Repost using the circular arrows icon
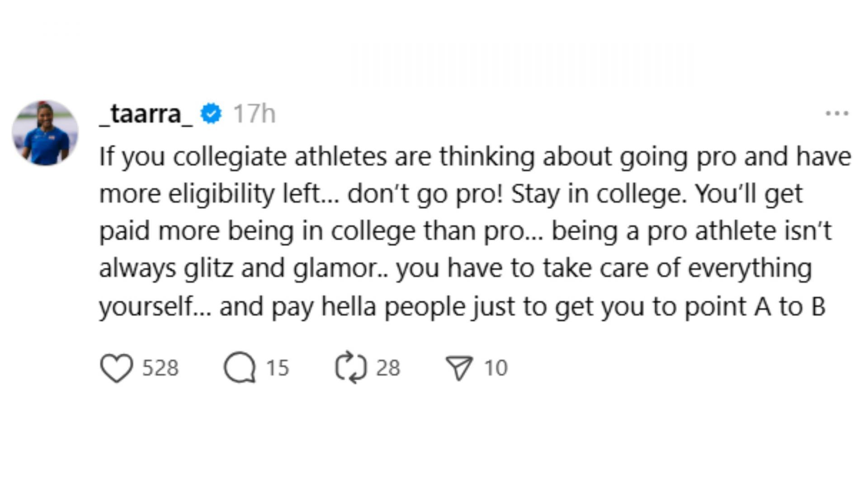 [351, 368]
